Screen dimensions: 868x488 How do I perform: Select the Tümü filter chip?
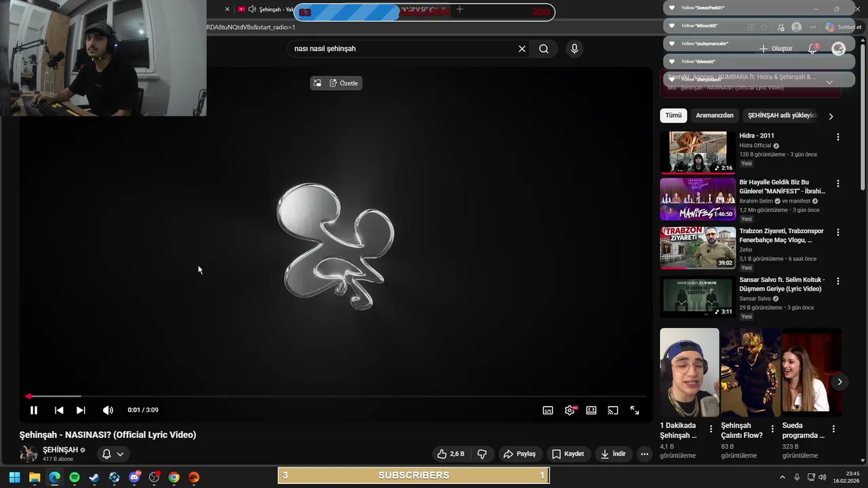[673, 116]
